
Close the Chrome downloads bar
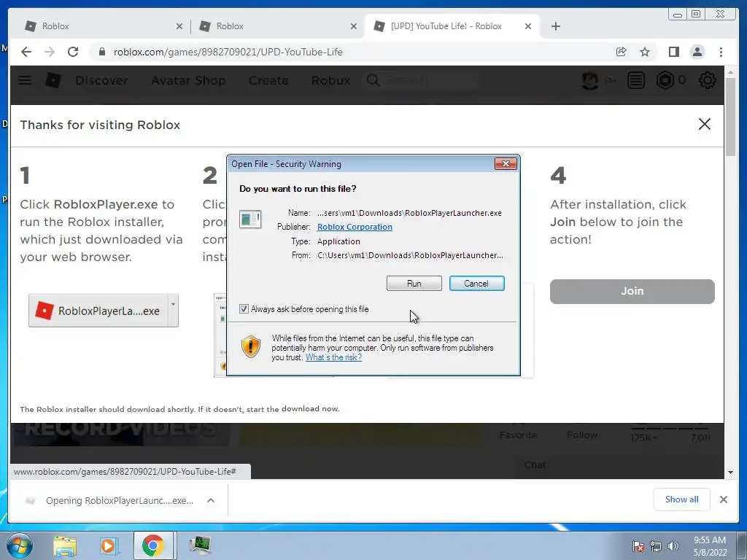click(x=723, y=499)
